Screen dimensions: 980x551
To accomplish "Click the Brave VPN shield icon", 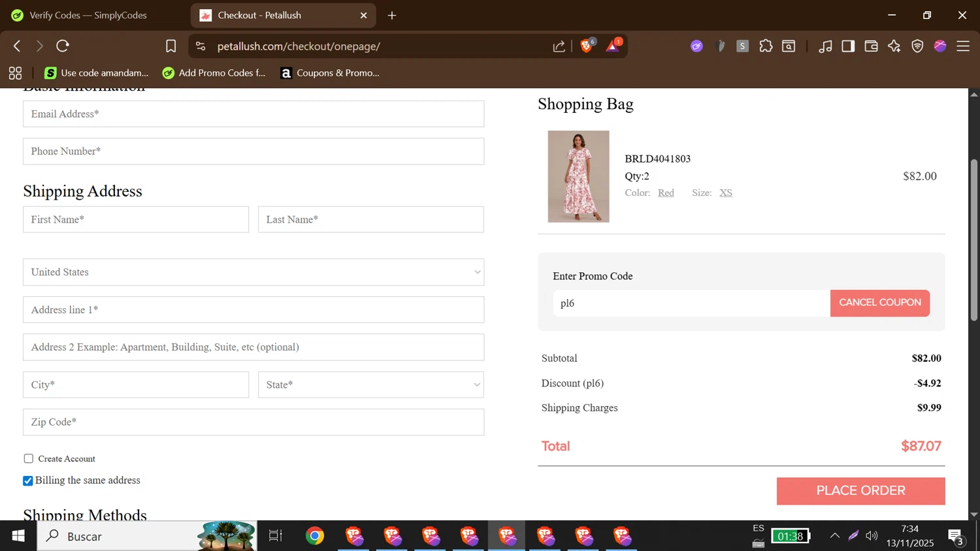I will click(x=917, y=46).
